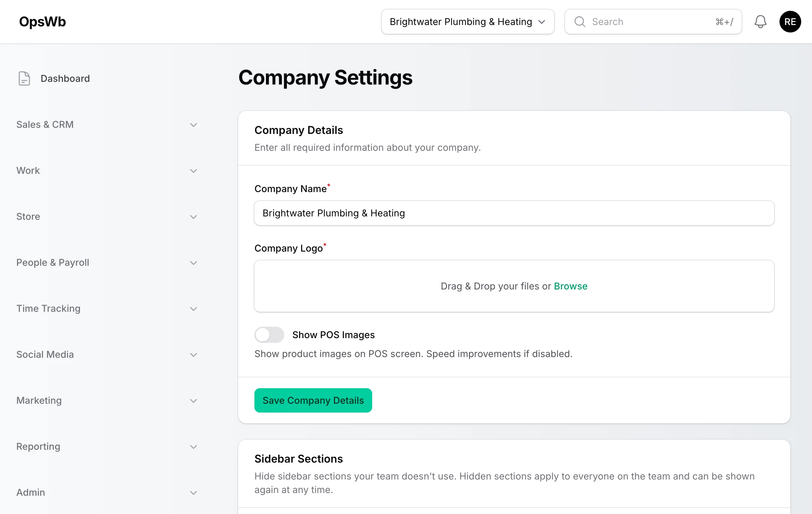Toggle Show POS Images switch
Image resolution: width=812 pixels, height=514 pixels.
(x=269, y=335)
